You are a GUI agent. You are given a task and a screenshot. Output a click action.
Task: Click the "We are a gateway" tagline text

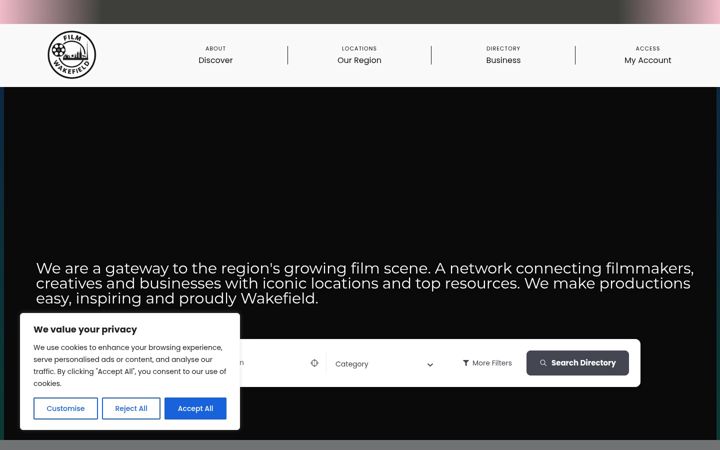tap(365, 283)
